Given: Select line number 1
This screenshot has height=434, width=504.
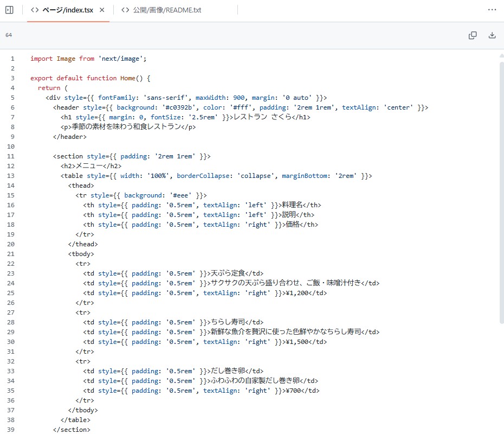Looking at the screenshot, I should coord(12,59).
